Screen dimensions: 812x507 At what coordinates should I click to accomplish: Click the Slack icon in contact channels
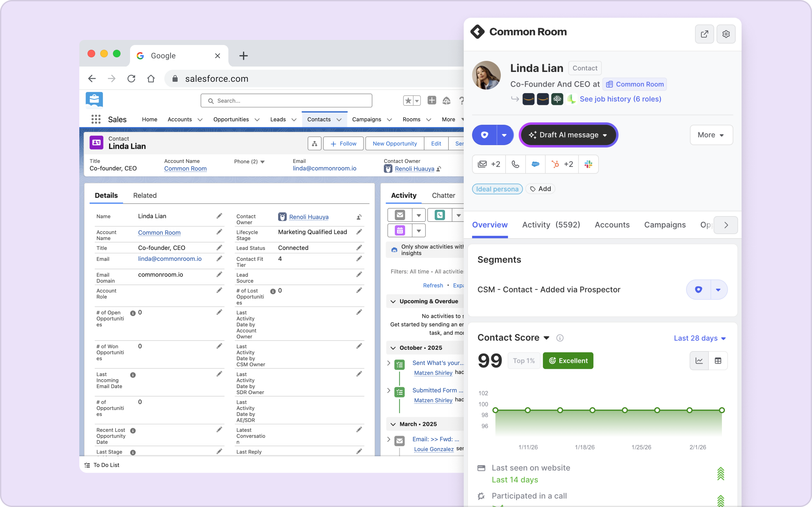pyautogui.click(x=588, y=164)
